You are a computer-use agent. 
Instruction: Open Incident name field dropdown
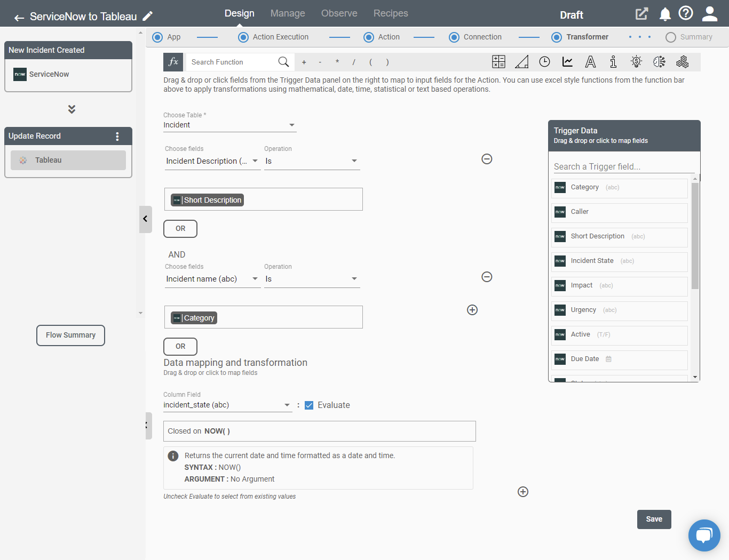click(212, 279)
